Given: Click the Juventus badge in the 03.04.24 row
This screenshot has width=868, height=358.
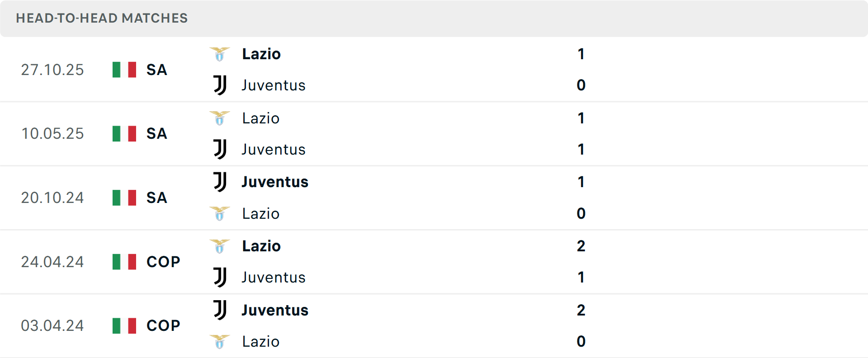Looking at the screenshot, I should [220, 310].
